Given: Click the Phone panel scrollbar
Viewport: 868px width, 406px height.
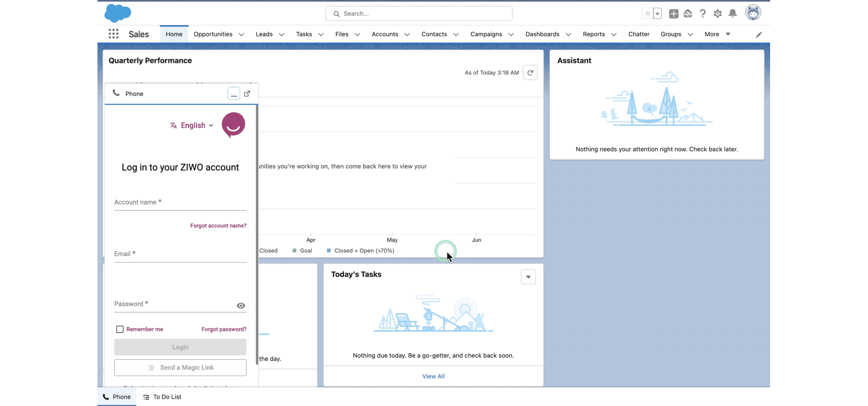Looking at the screenshot, I should click(257, 236).
